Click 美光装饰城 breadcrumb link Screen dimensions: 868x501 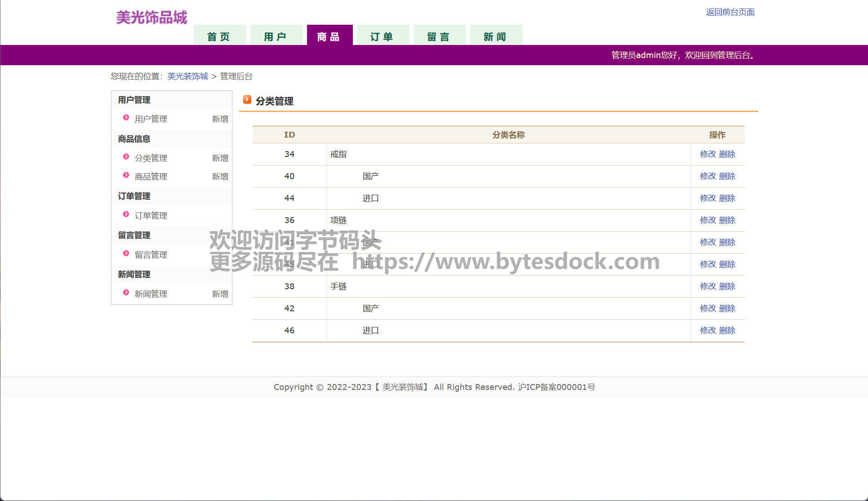tap(187, 76)
